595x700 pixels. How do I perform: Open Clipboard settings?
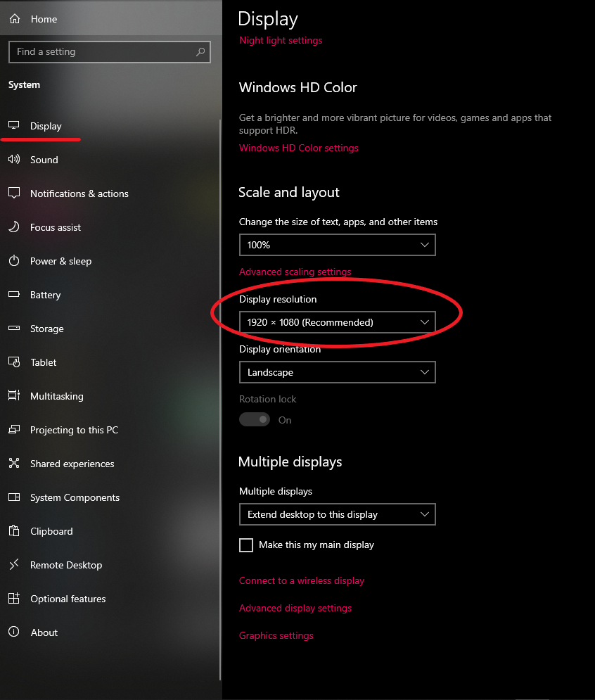(x=110, y=530)
